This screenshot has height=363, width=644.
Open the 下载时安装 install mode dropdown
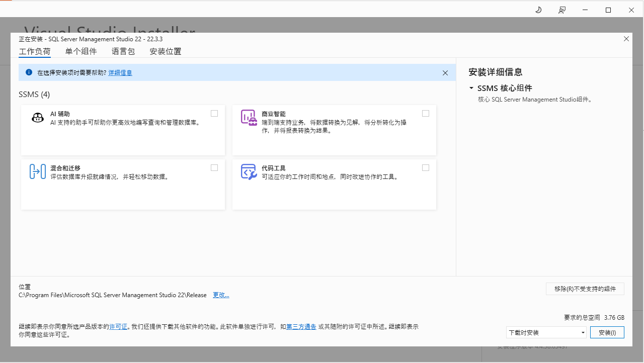coord(546,332)
